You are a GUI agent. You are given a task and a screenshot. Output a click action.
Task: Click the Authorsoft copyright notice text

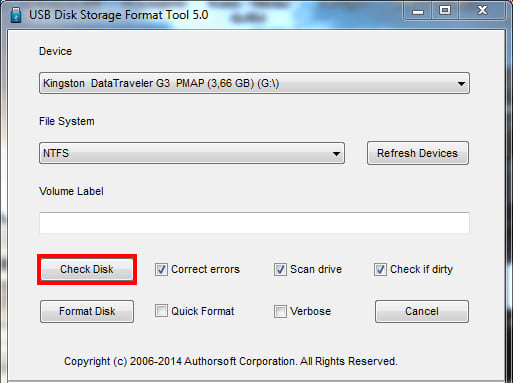pyautogui.click(x=231, y=361)
